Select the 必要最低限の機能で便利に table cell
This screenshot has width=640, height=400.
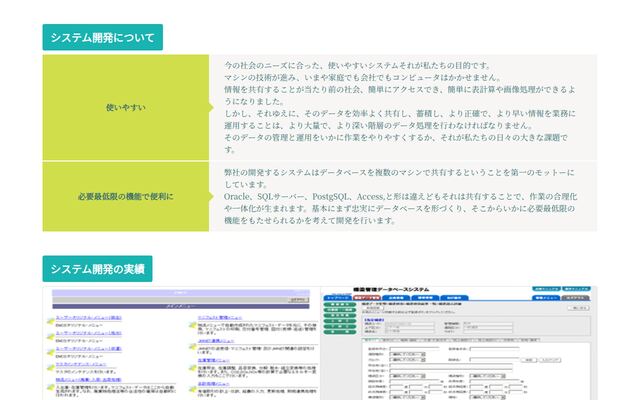pos(126,197)
